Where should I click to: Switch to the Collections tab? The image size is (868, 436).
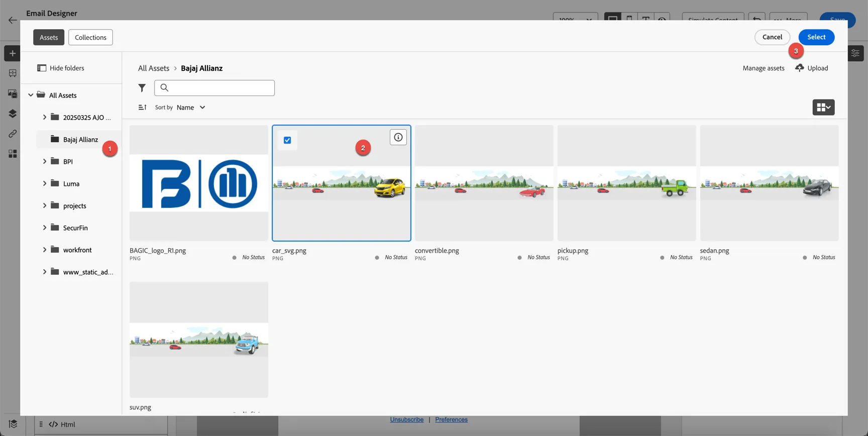(x=90, y=37)
